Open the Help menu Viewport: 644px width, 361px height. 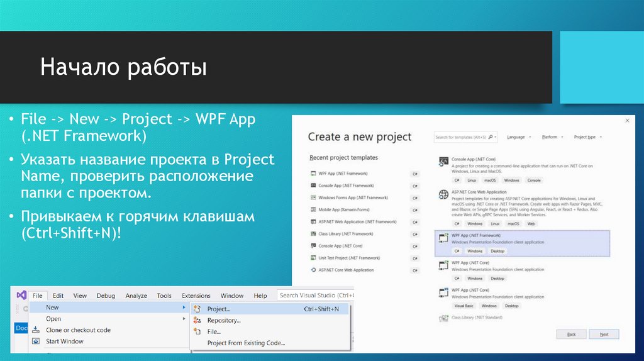tap(260, 296)
